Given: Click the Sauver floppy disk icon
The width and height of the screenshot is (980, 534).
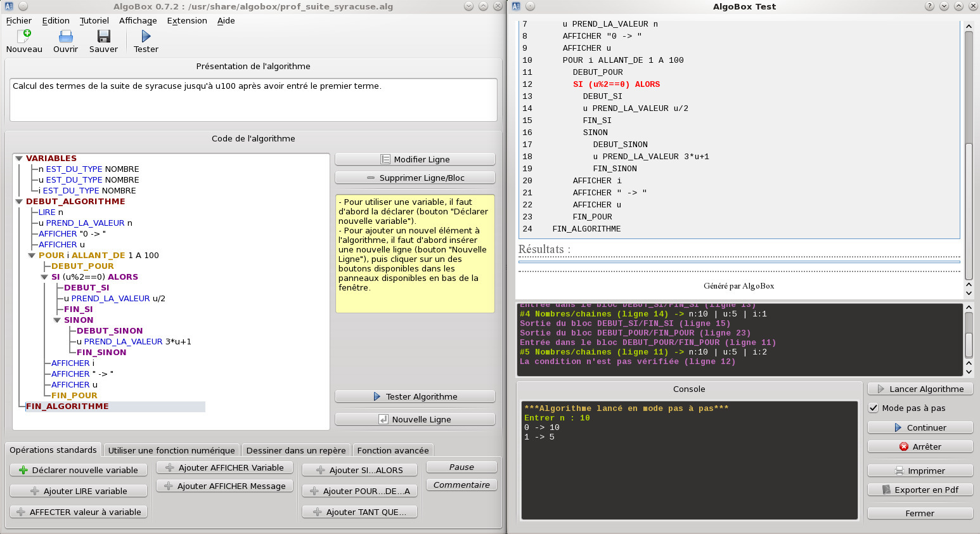Looking at the screenshot, I should coord(103,36).
